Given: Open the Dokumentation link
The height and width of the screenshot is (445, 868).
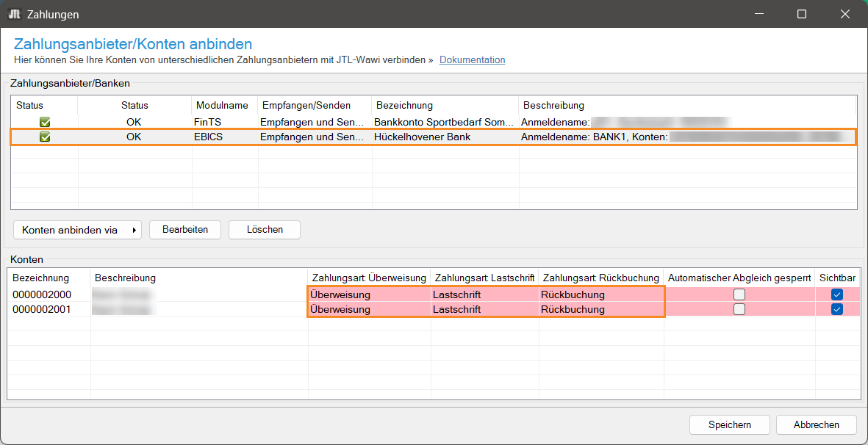Looking at the screenshot, I should coord(472,60).
